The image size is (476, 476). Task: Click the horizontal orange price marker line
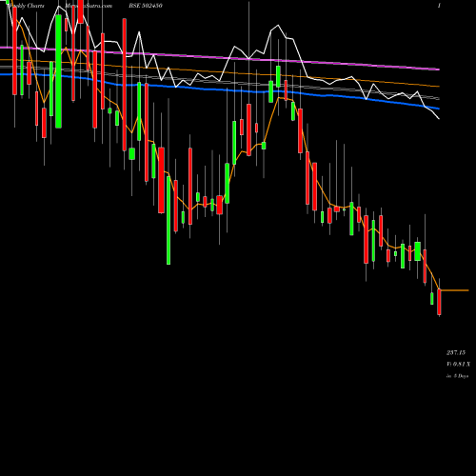(x=454, y=290)
